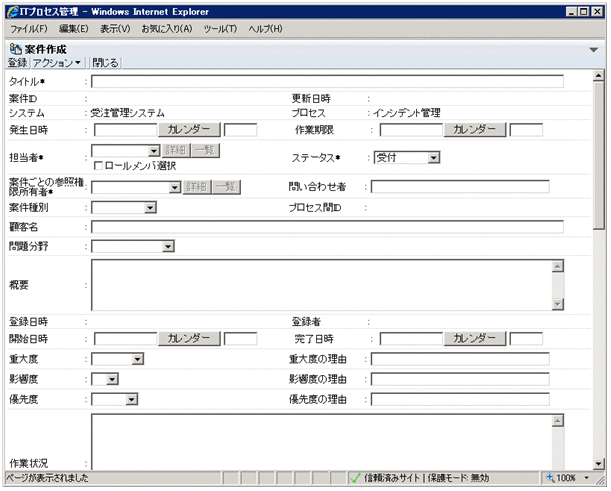Open カレンダー for 発生日時
Image resolution: width=611 pixels, height=491 pixels.
click(x=189, y=129)
